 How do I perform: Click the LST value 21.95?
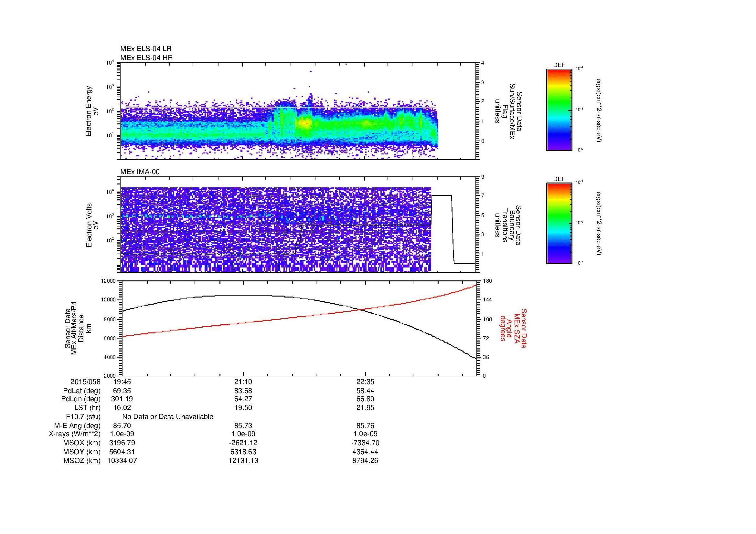click(x=365, y=408)
